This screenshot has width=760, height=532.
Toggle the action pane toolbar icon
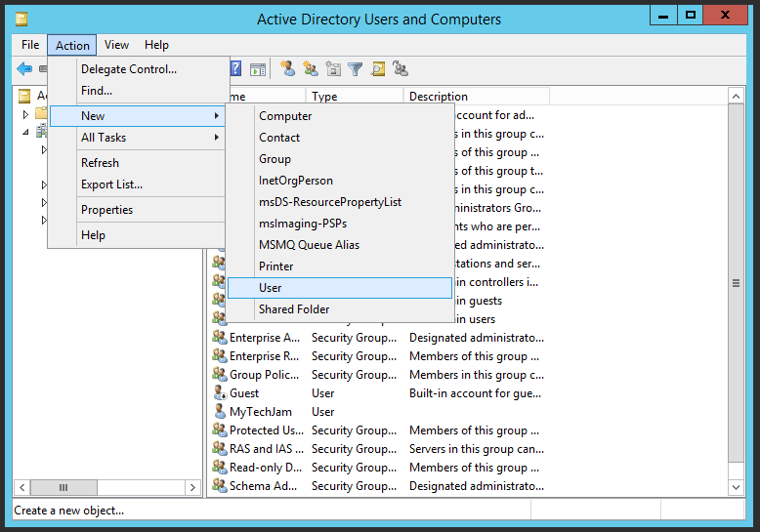click(258, 69)
